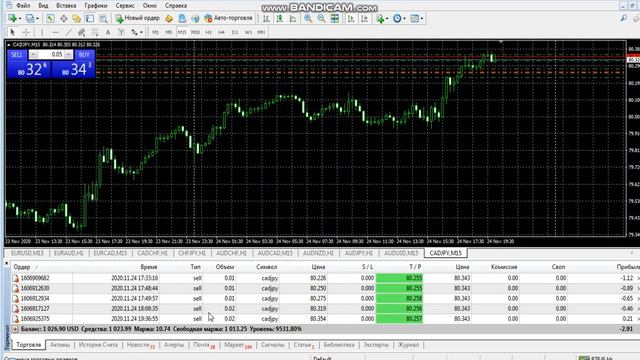Expand the new chart dropdown arrow
The image size is (640, 360).
point(20,18)
